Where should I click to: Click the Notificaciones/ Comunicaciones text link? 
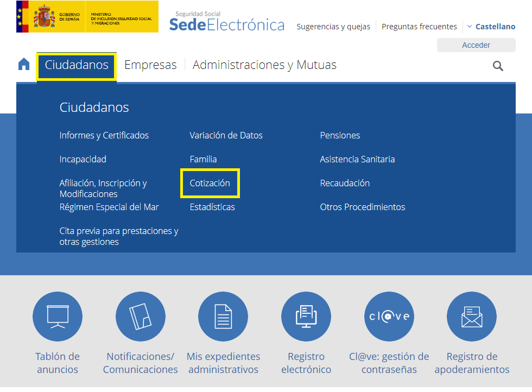pyautogui.click(x=141, y=363)
